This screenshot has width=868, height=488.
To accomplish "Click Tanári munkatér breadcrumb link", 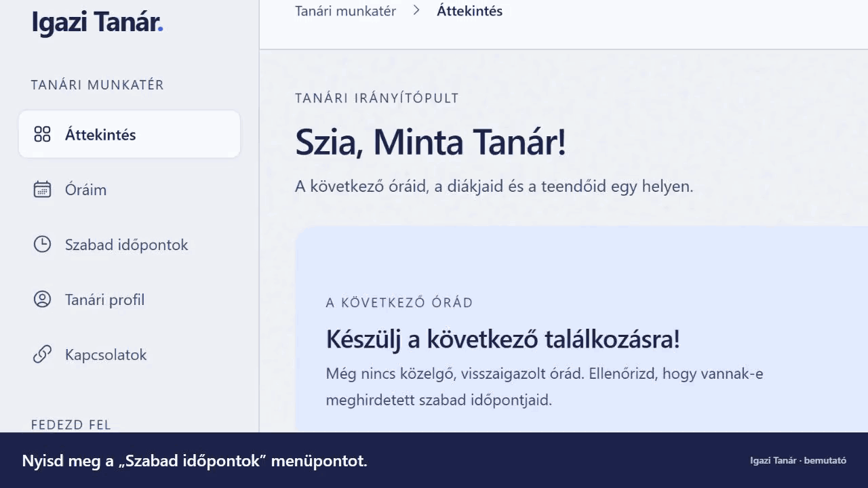I will (x=345, y=11).
